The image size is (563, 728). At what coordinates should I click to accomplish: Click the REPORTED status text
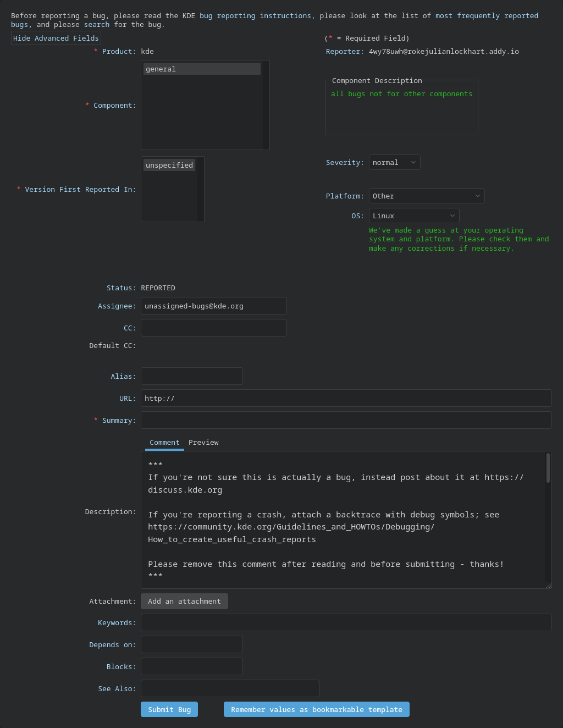pyautogui.click(x=158, y=288)
